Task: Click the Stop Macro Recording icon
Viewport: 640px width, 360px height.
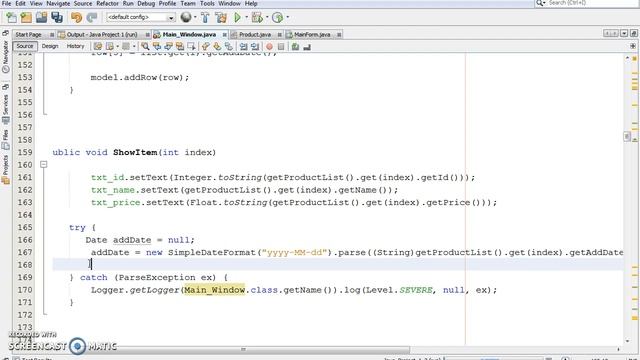Action: click(281, 47)
